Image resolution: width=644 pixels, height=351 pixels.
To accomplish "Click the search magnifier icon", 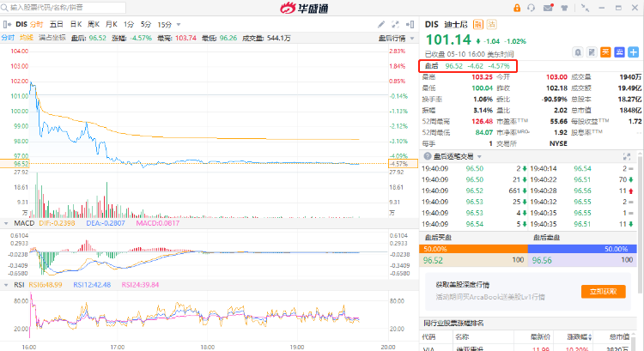I will click(x=4, y=8).
